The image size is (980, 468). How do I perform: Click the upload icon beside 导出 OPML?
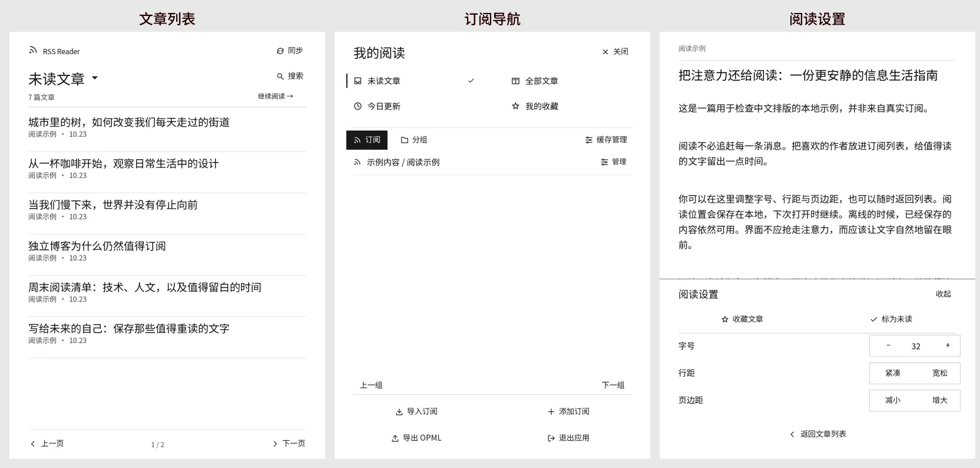pyautogui.click(x=395, y=439)
